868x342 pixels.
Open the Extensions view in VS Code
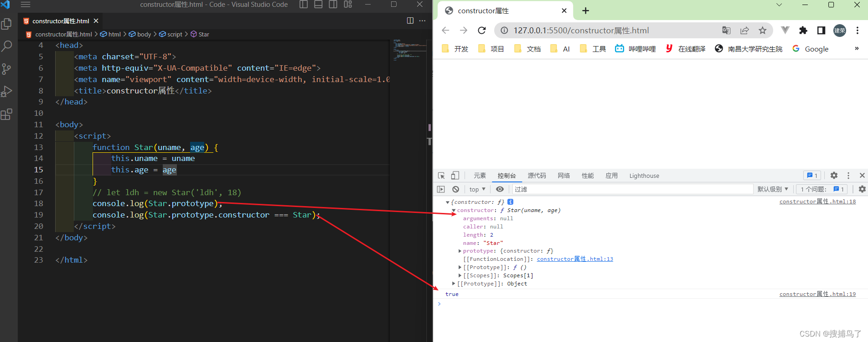pyautogui.click(x=7, y=114)
